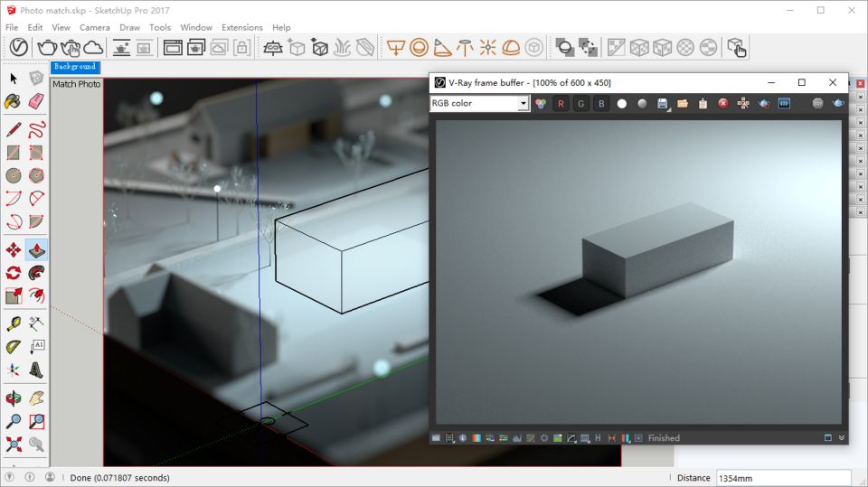Click the Background label button
The width and height of the screenshot is (868, 487).
click(x=74, y=67)
